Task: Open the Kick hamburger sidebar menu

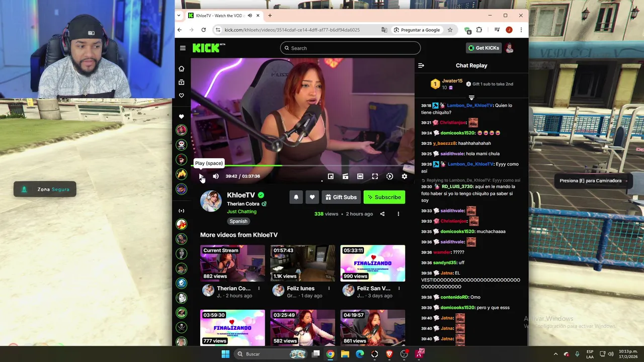Action: pyautogui.click(x=183, y=48)
